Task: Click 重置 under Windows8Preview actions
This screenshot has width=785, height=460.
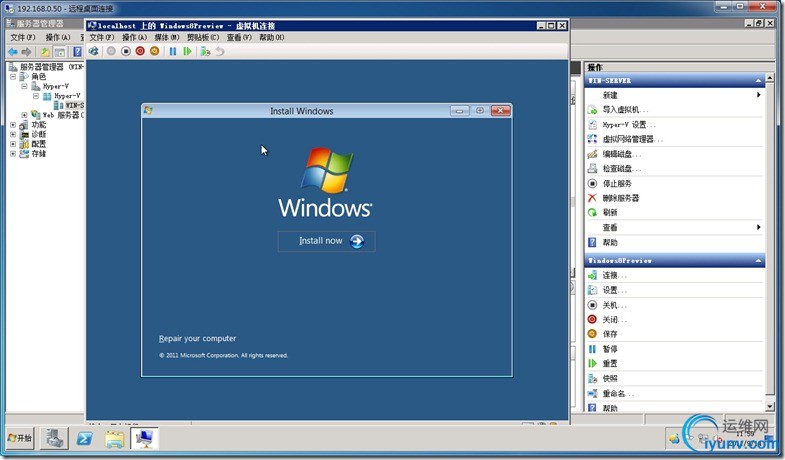Action: (x=609, y=364)
